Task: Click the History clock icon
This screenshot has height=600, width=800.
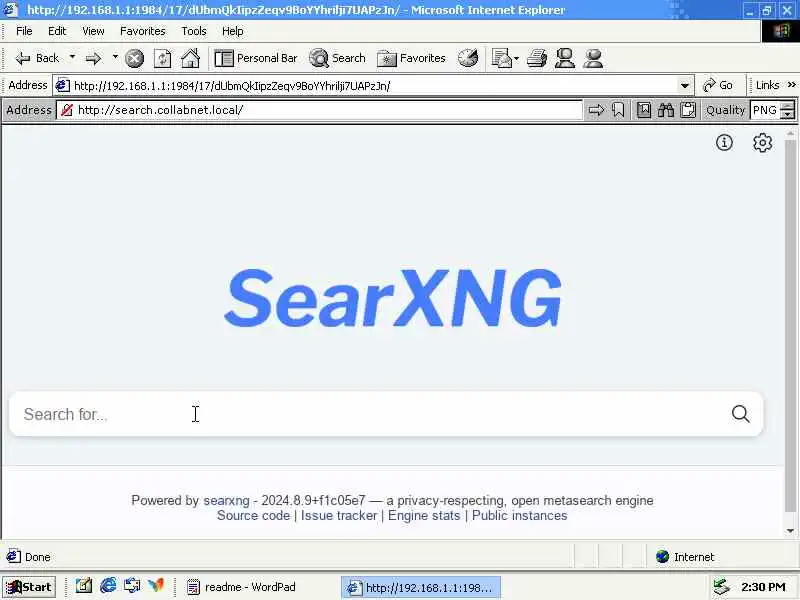Action: point(468,59)
